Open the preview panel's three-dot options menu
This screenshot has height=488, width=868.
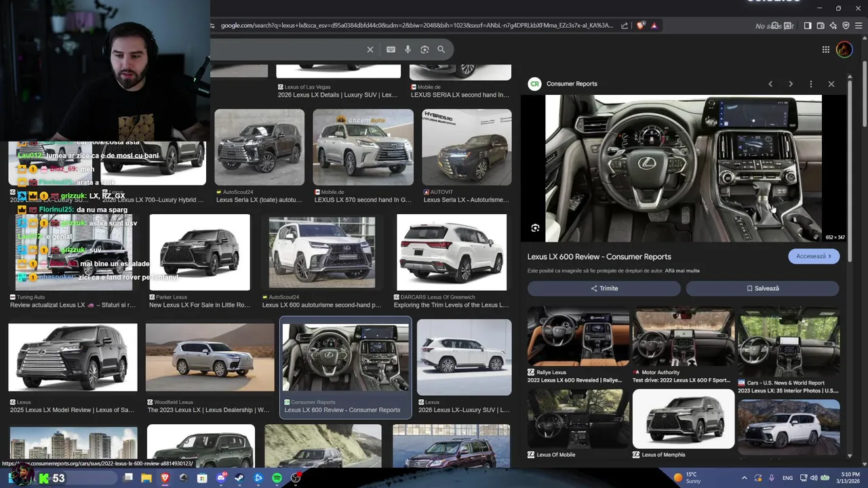(811, 84)
